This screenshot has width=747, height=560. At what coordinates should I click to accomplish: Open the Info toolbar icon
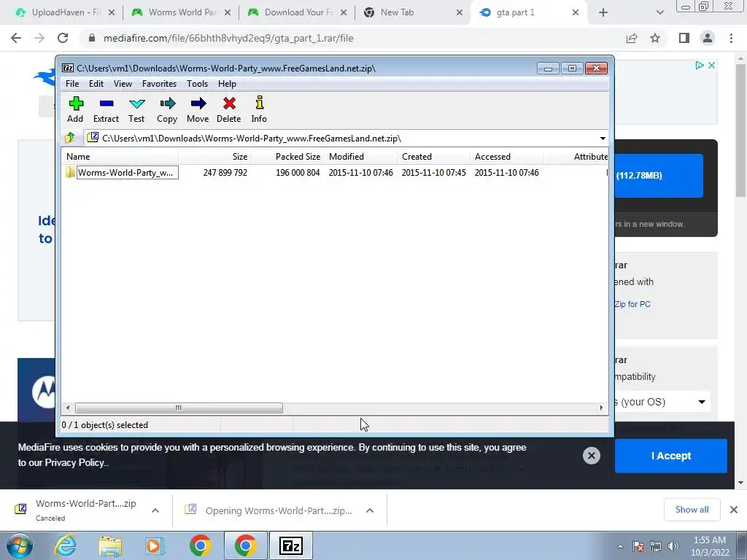click(x=259, y=109)
